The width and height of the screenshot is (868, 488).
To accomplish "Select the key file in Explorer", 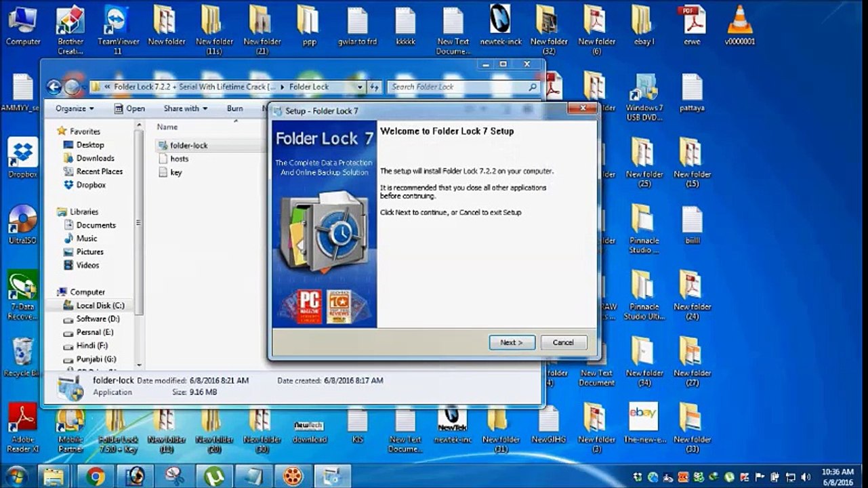I will pyautogui.click(x=170, y=172).
